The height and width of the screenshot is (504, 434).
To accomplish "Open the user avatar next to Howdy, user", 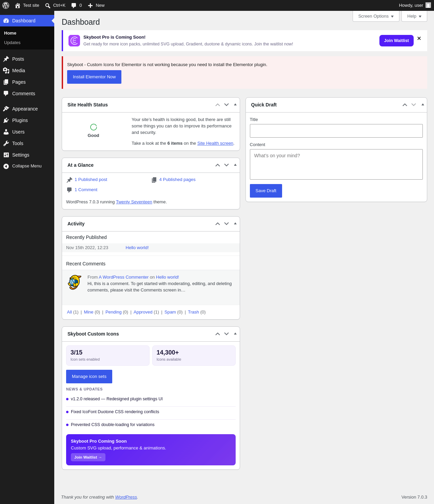I will 428,5.
